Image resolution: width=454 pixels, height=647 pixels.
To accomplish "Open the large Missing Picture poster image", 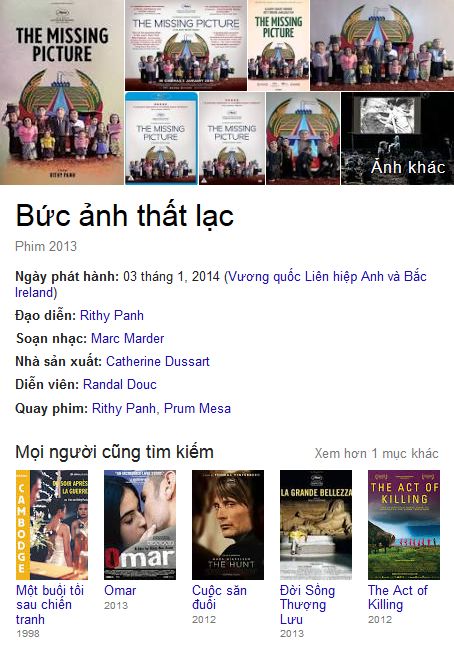I will pos(61,92).
